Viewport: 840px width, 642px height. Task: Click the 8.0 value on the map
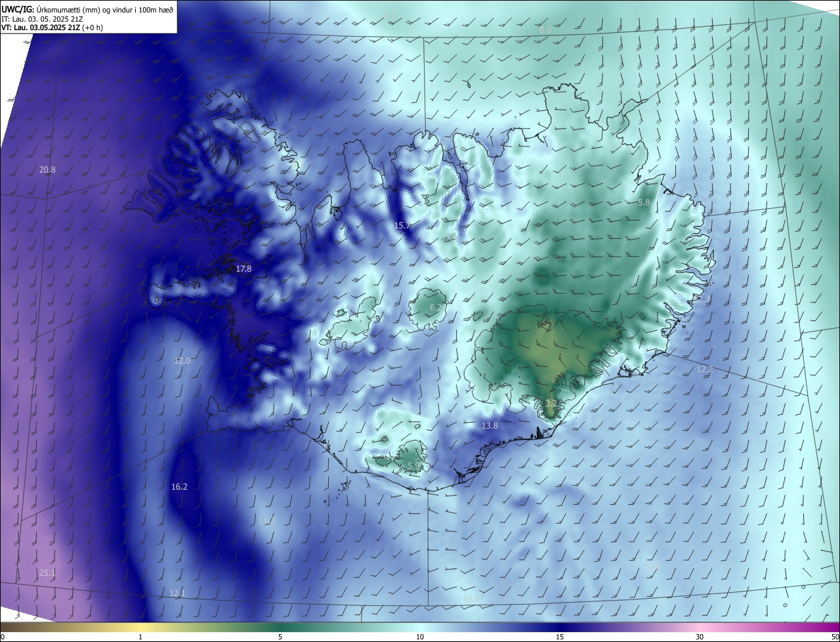tap(545, 30)
